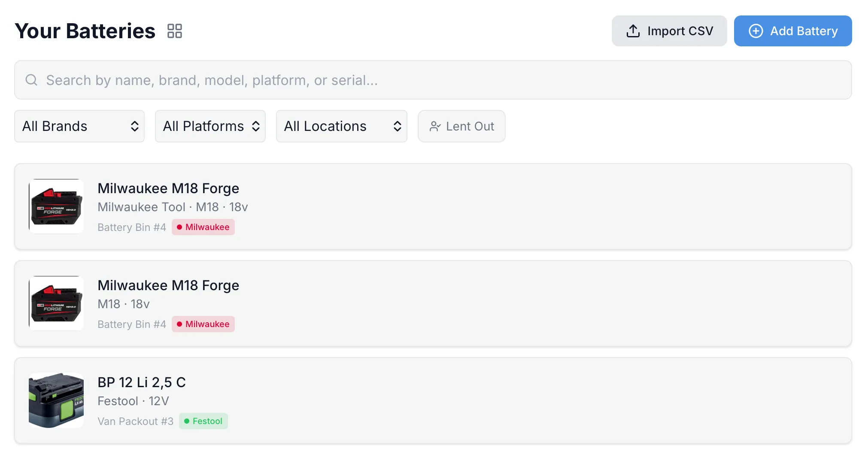Toggle the Milwaukee tag on the first M18 Forge

[203, 227]
